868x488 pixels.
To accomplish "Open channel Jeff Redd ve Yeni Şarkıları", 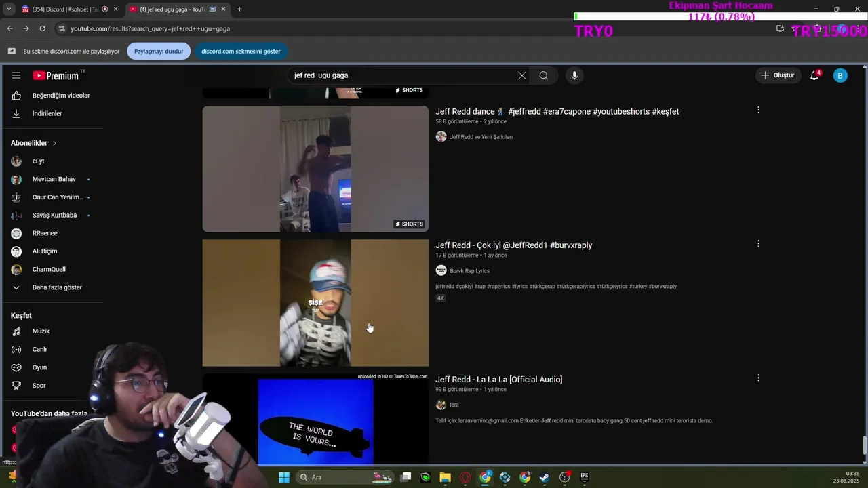I will (x=481, y=137).
